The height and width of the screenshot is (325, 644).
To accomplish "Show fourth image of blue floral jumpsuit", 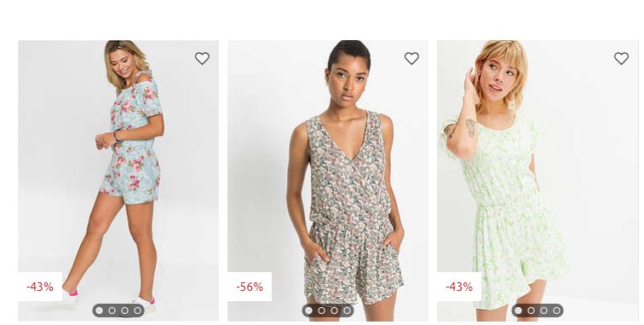I will coord(137,310).
